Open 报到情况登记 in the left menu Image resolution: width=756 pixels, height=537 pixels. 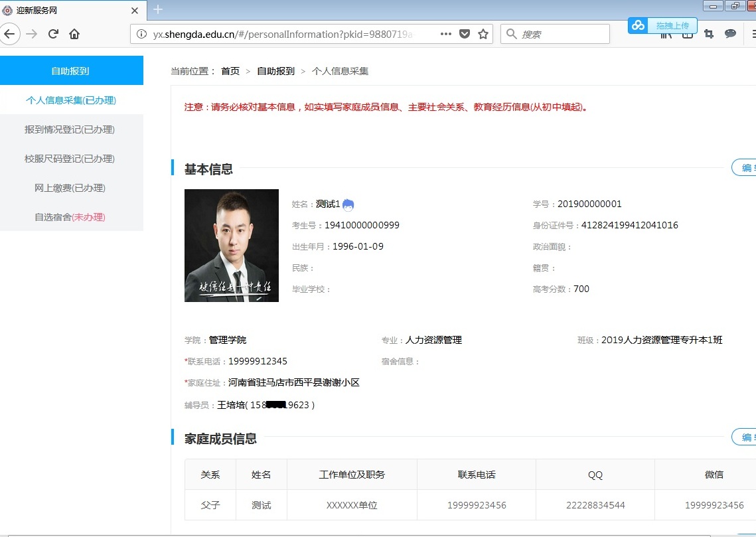[x=70, y=129]
